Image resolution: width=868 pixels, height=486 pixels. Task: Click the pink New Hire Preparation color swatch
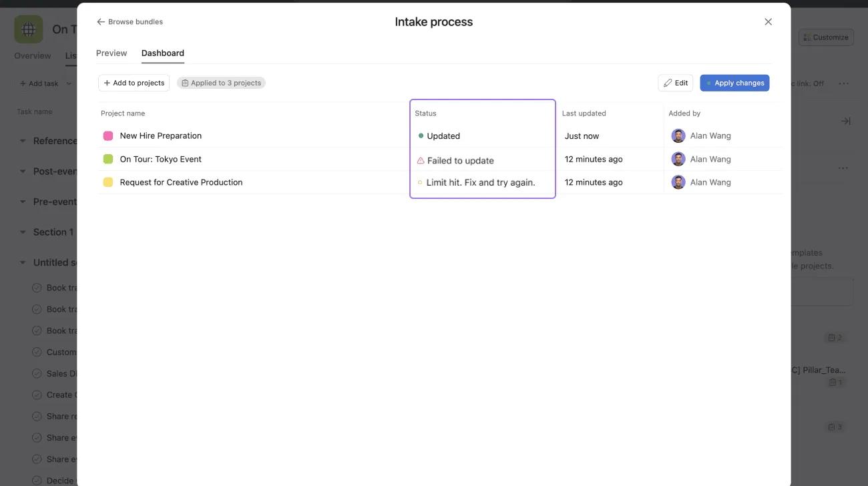pyautogui.click(x=108, y=136)
